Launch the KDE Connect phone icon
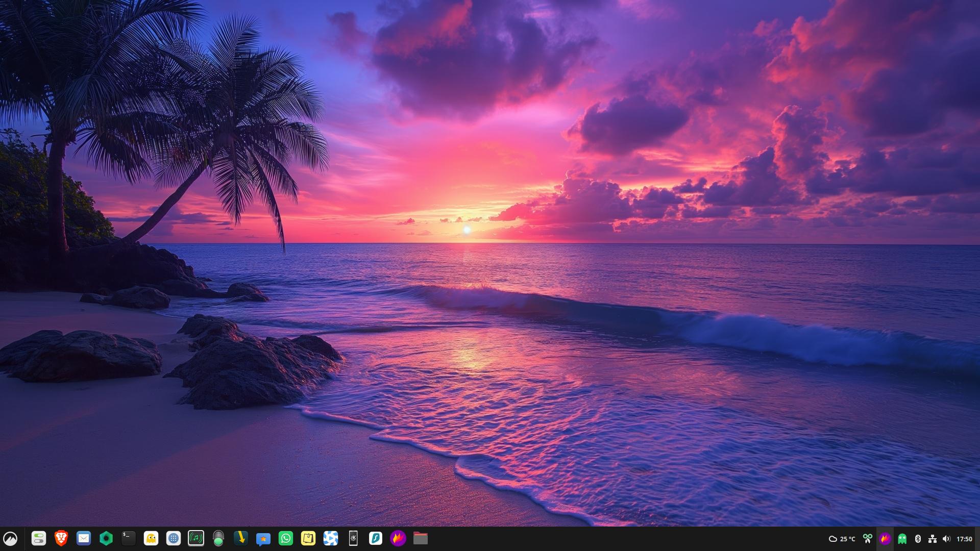The height and width of the screenshot is (551, 980). pos(353,538)
